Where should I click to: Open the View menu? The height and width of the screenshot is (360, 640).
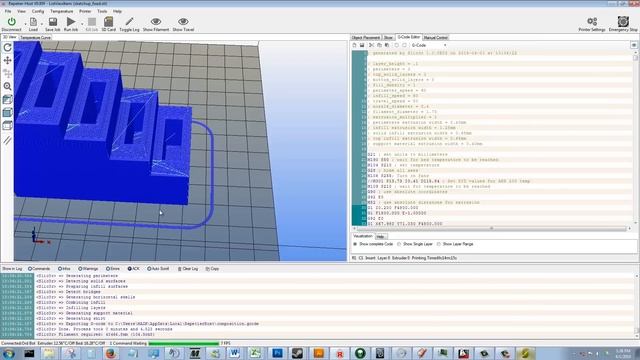pyautogui.click(x=21, y=11)
